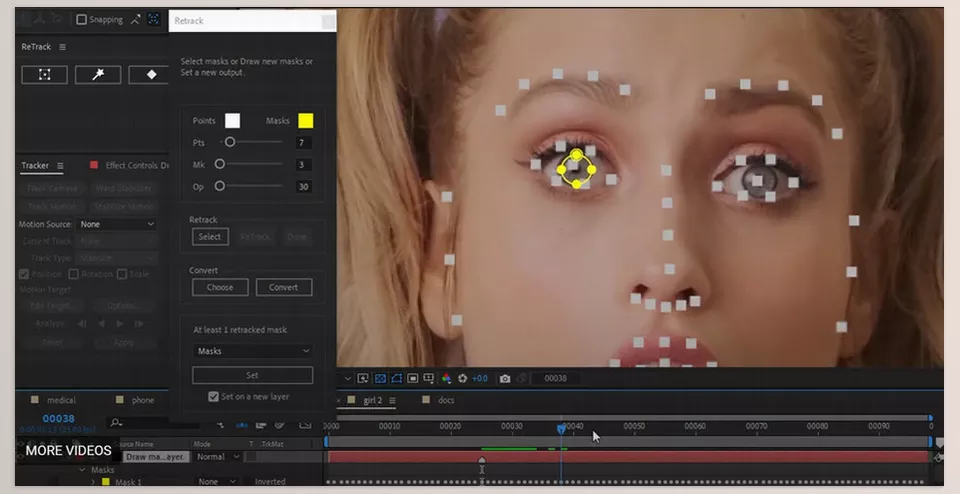Click the ReTrack magic wand button
This screenshot has width=960, height=494.
point(97,75)
